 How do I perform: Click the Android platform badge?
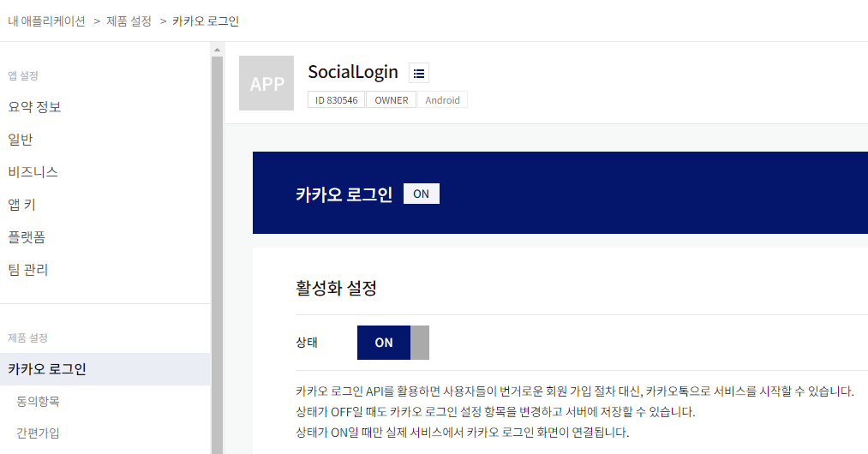(x=442, y=100)
